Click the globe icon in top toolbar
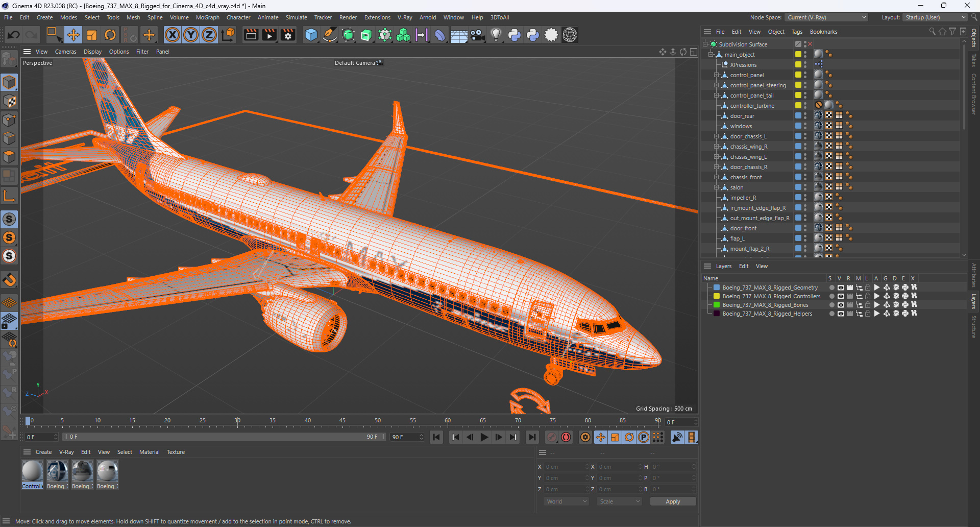 point(570,35)
